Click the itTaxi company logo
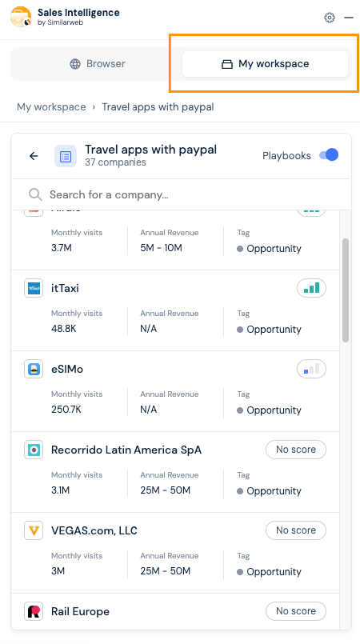 (34, 288)
